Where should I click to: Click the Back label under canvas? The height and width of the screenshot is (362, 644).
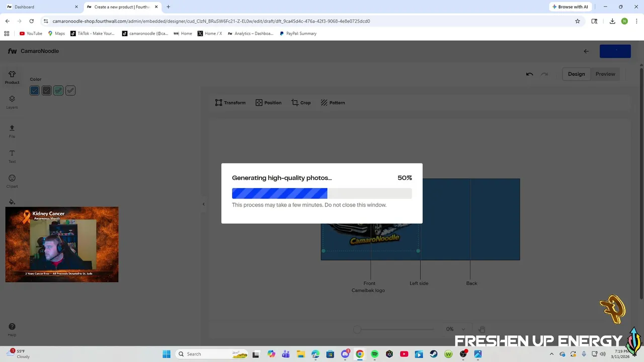[471, 284]
